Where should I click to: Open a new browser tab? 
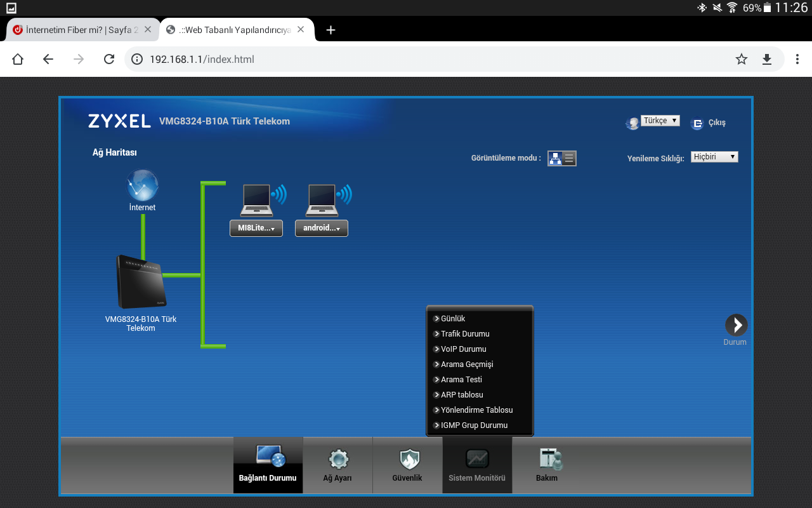click(331, 30)
